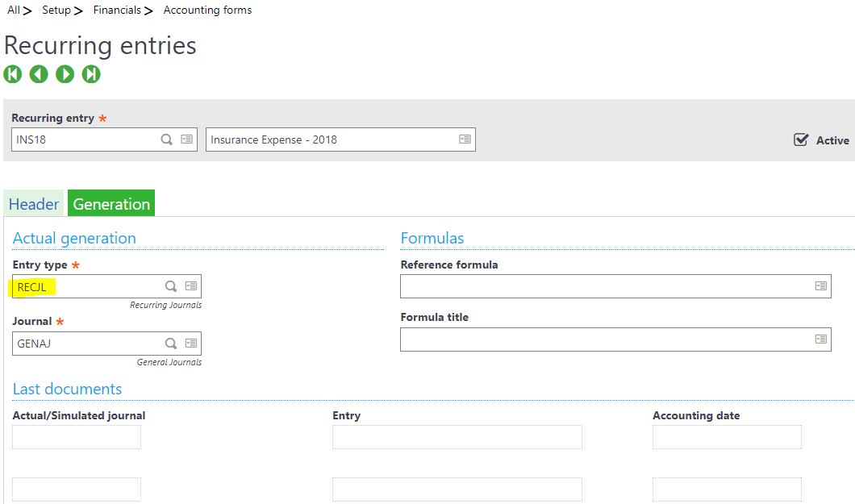Click inside the highlighted RECJL entry field

tap(81, 285)
